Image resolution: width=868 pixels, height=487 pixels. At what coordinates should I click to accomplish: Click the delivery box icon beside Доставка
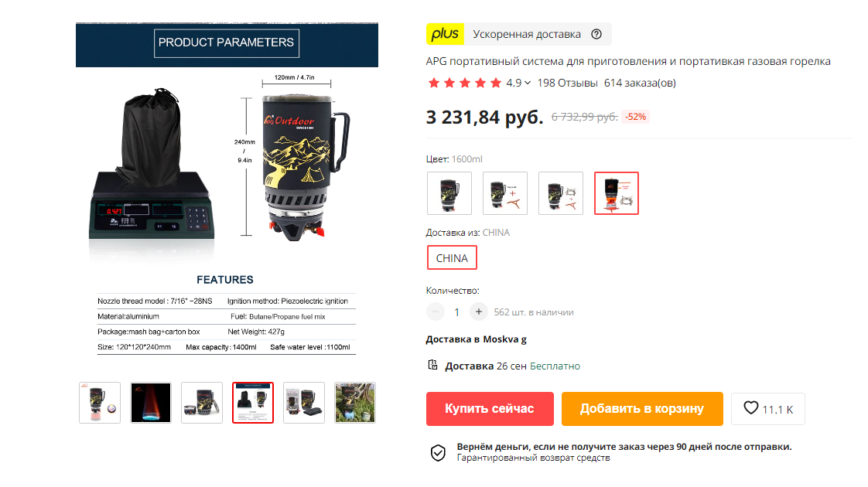tap(433, 365)
